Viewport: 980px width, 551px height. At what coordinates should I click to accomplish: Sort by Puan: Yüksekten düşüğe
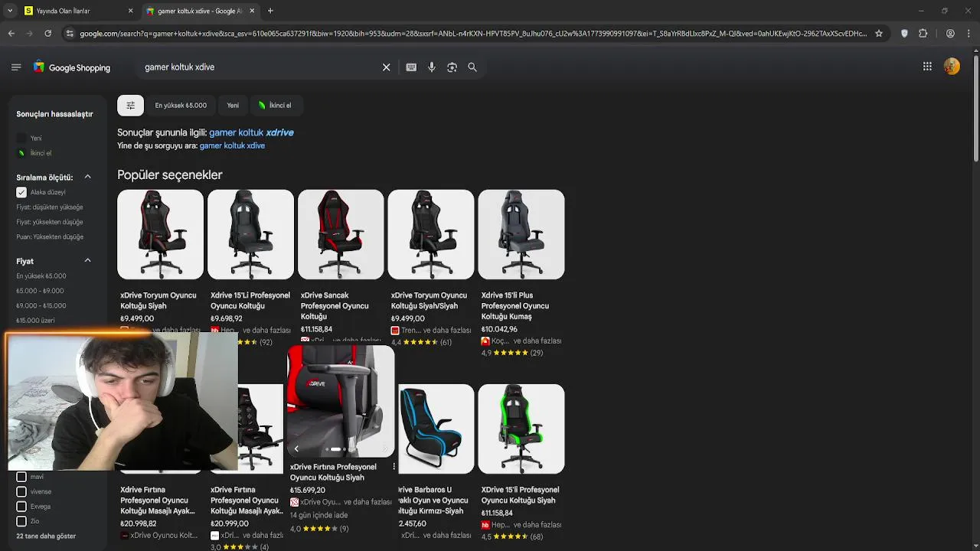tap(50, 237)
